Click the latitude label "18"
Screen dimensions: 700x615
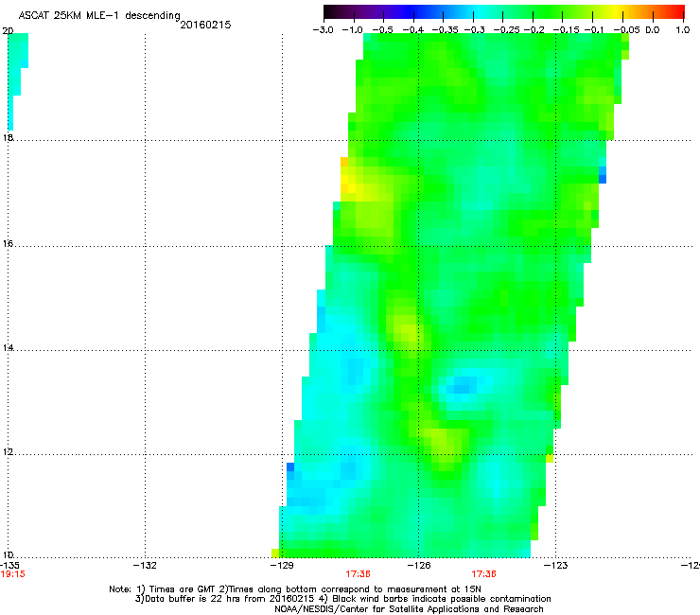(x=8, y=137)
